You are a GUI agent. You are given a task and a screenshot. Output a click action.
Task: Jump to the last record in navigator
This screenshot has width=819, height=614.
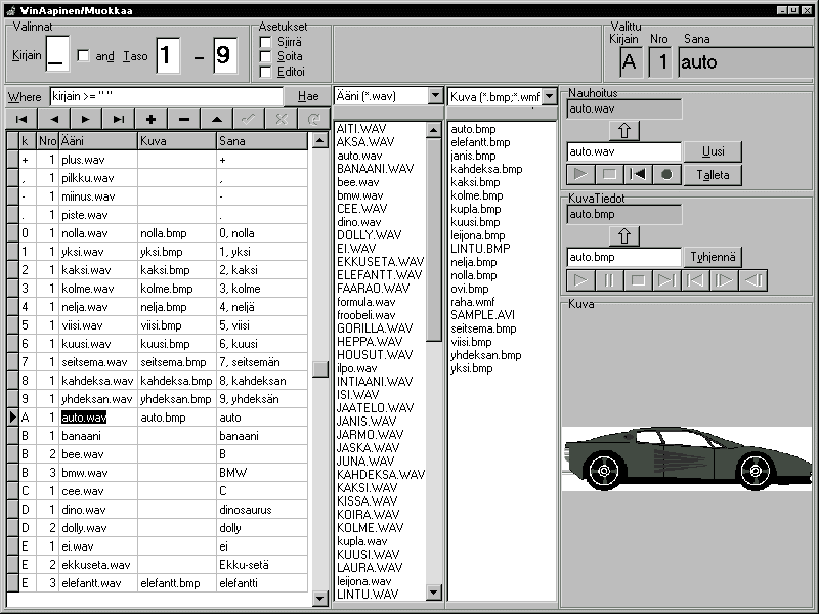point(119,119)
